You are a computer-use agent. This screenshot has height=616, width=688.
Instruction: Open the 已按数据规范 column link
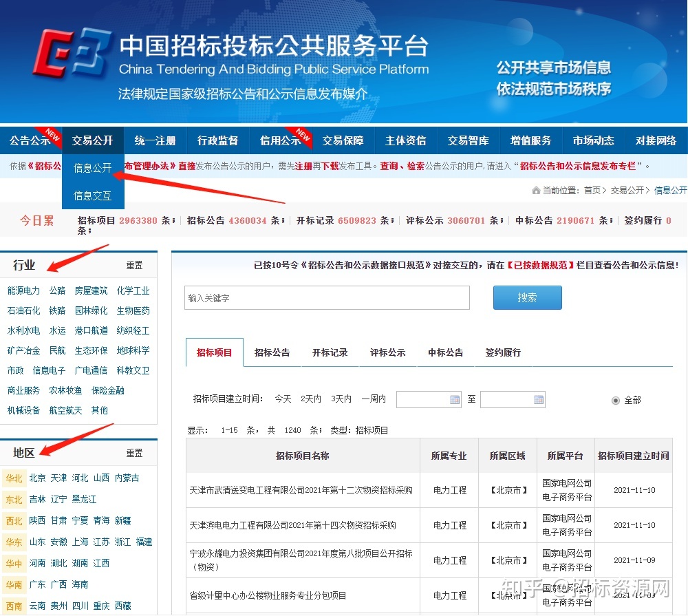(x=541, y=265)
